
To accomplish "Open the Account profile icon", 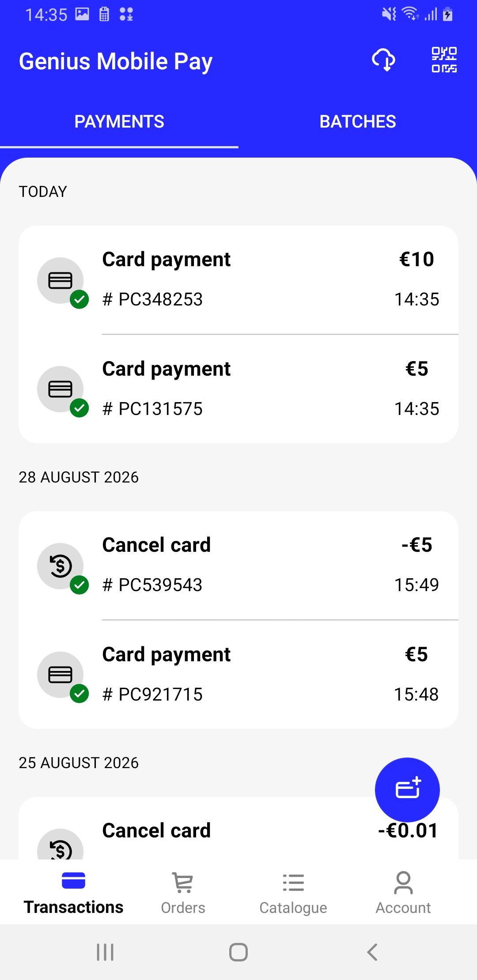I will click(403, 882).
